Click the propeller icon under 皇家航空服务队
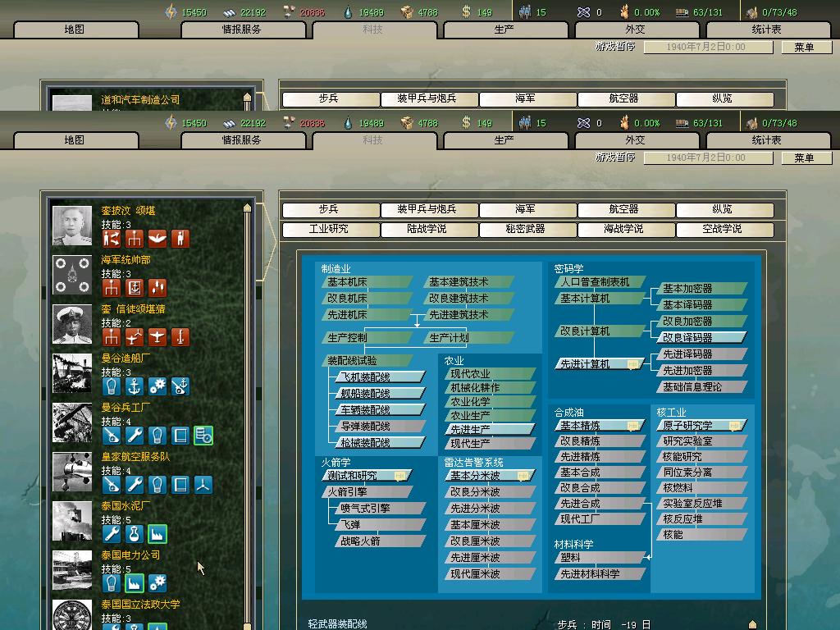The height and width of the screenshot is (630, 840). [203, 485]
